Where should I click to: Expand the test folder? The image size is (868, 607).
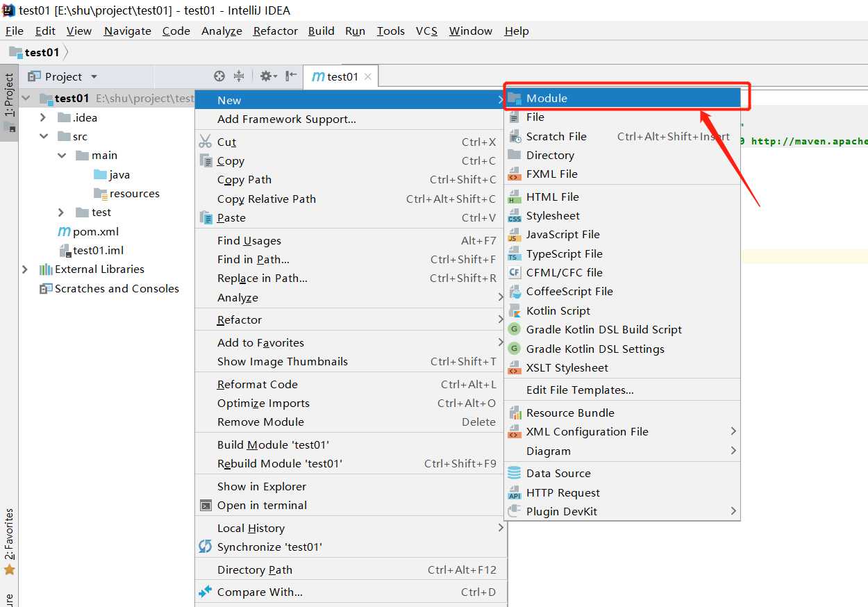[61, 213]
